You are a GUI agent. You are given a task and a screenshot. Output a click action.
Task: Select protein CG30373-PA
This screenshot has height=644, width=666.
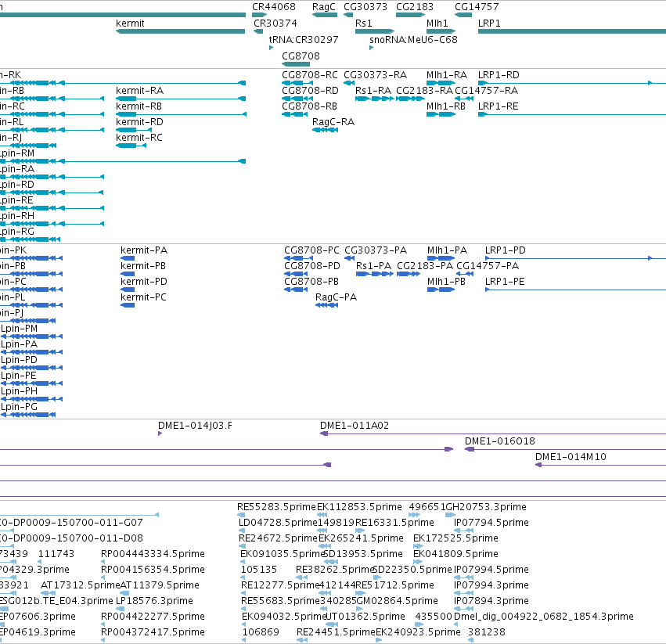click(x=376, y=250)
